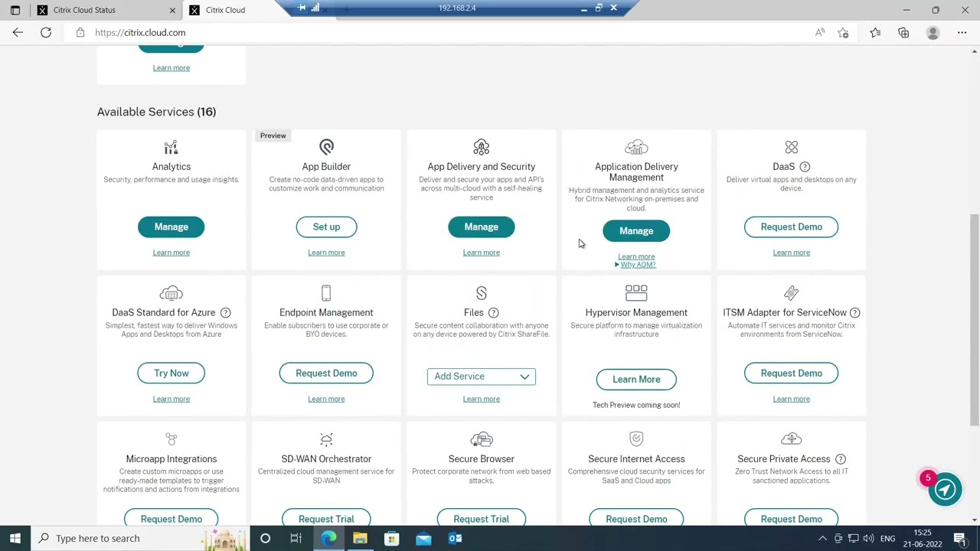Open the Add Service dropdown for Files
This screenshot has width=980, height=551.
tap(481, 377)
